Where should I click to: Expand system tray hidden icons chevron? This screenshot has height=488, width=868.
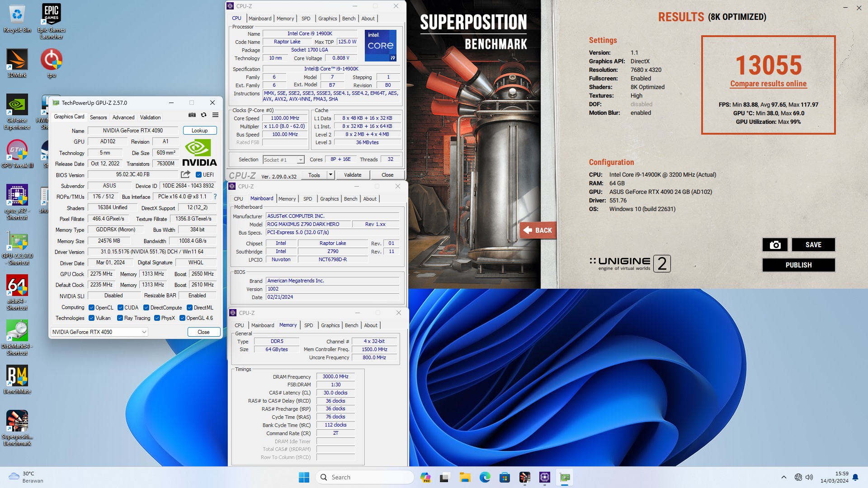pos(784,477)
